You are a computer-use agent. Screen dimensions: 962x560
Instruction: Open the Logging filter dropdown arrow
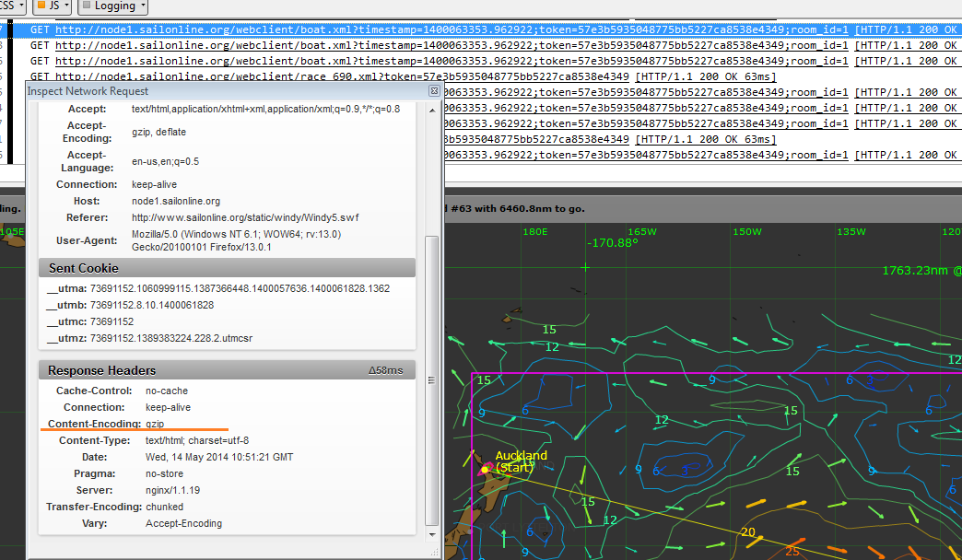click(x=144, y=6)
